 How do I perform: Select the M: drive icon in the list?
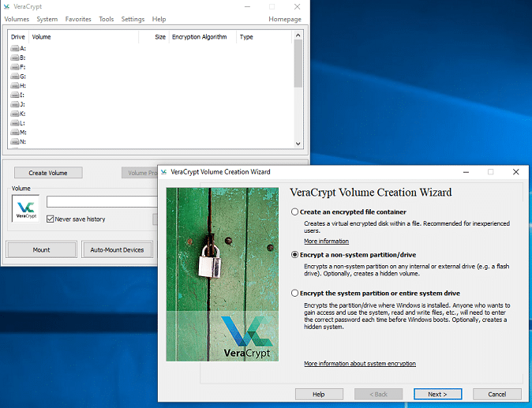point(14,133)
